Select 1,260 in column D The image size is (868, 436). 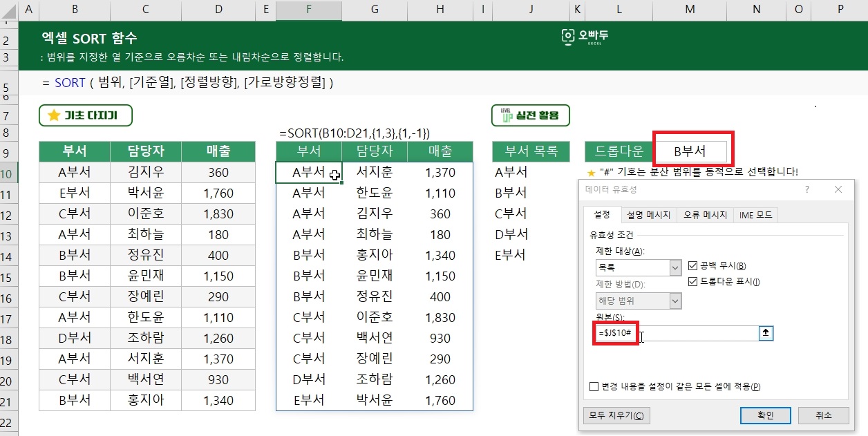[x=218, y=338]
